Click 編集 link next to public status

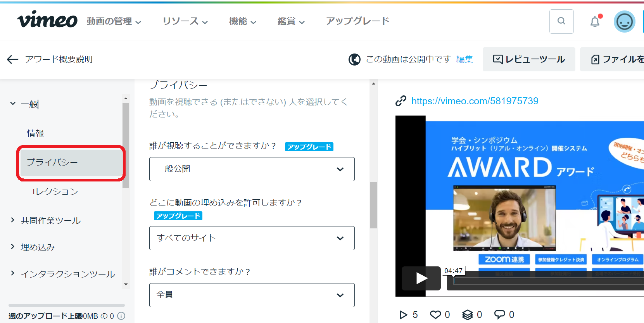pyautogui.click(x=464, y=59)
